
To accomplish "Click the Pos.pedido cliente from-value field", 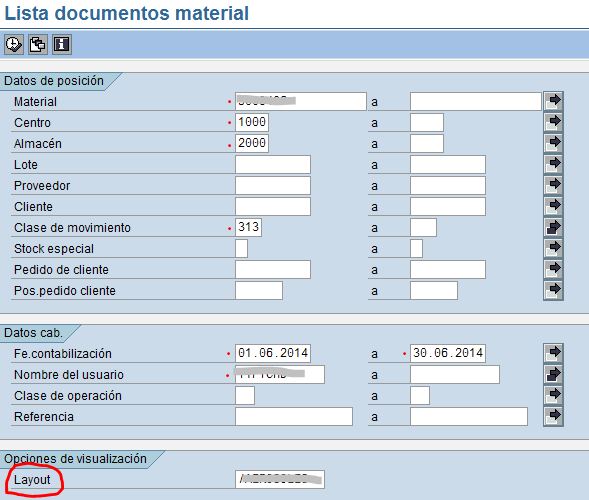I will click(x=259, y=291).
